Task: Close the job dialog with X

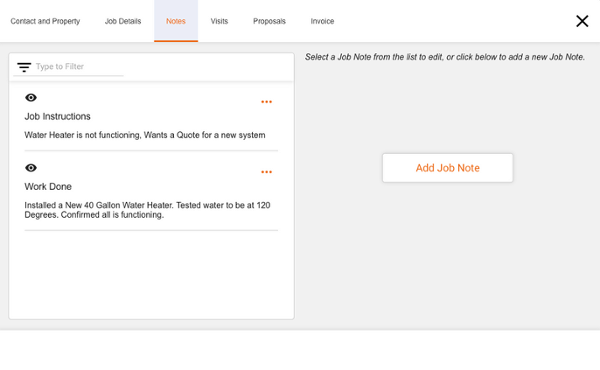Action: [582, 21]
